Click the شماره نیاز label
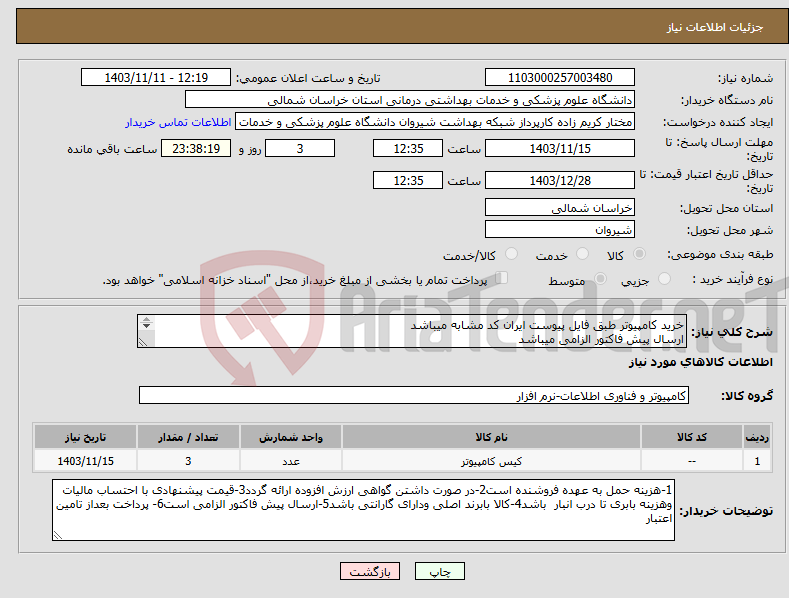 [745, 79]
